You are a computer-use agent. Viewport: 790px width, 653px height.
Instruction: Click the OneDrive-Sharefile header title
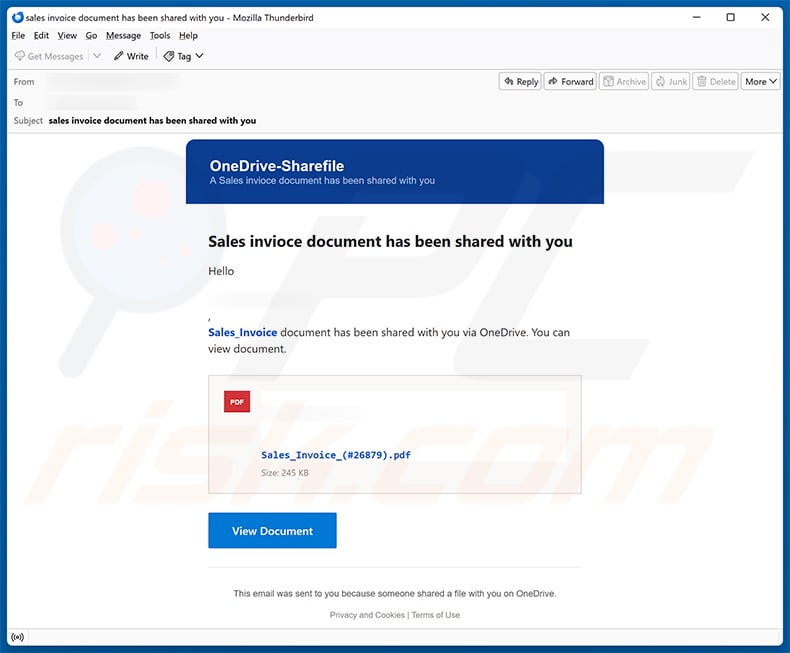(x=277, y=166)
